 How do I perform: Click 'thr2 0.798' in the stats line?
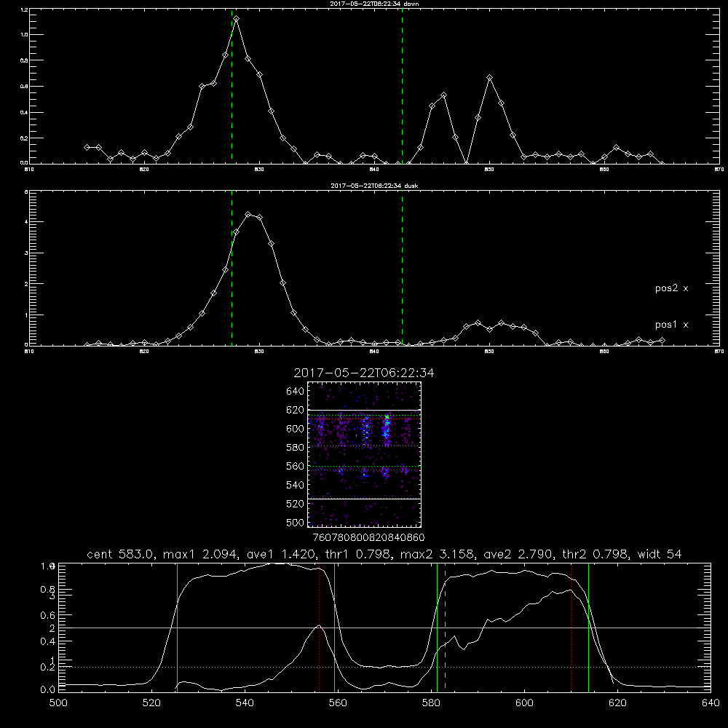[x=596, y=554]
